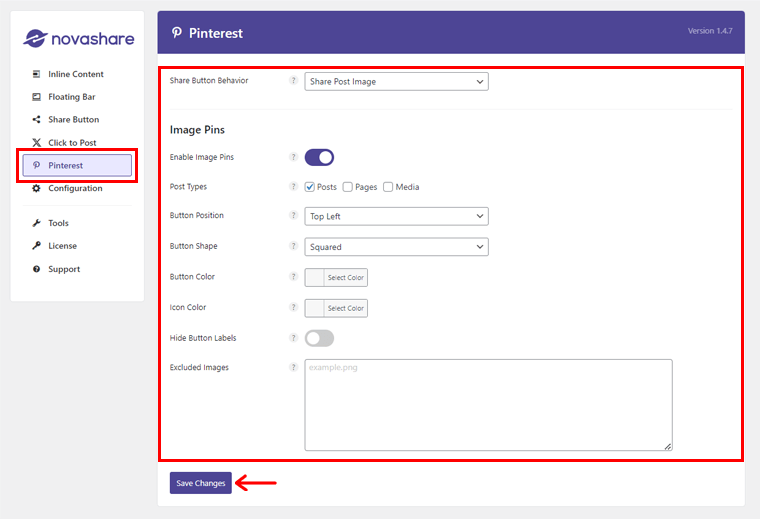Image resolution: width=760 pixels, height=519 pixels.
Task: Open the Button Shape dropdown
Action: tap(396, 247)
